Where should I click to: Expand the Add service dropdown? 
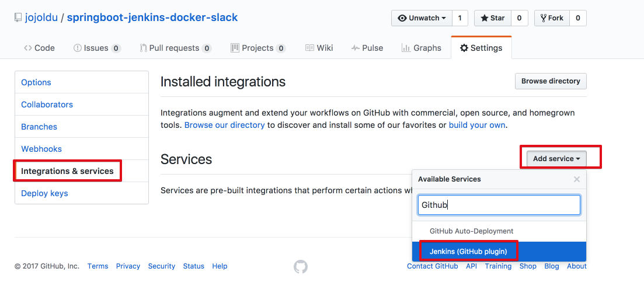point(556,158)
